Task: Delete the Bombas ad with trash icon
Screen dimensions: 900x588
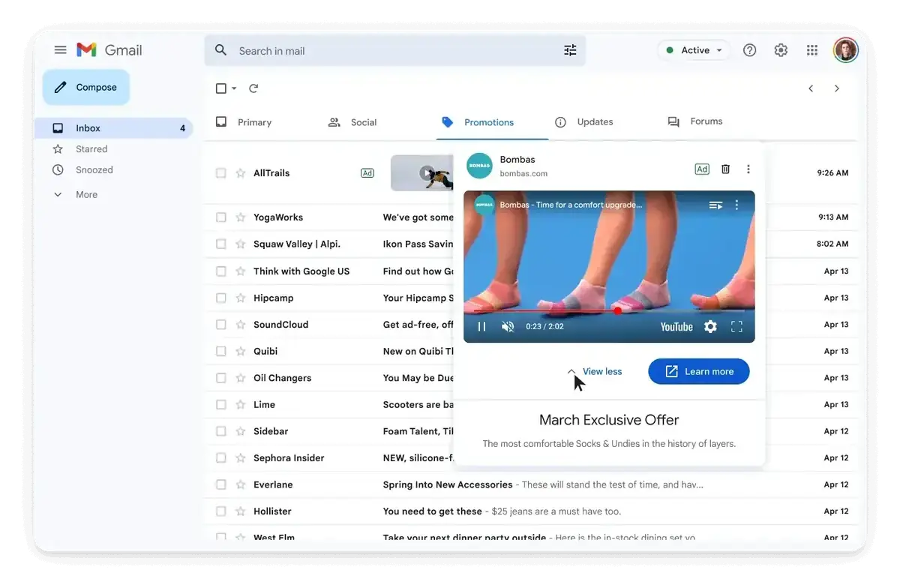Action: pos(725,169)
